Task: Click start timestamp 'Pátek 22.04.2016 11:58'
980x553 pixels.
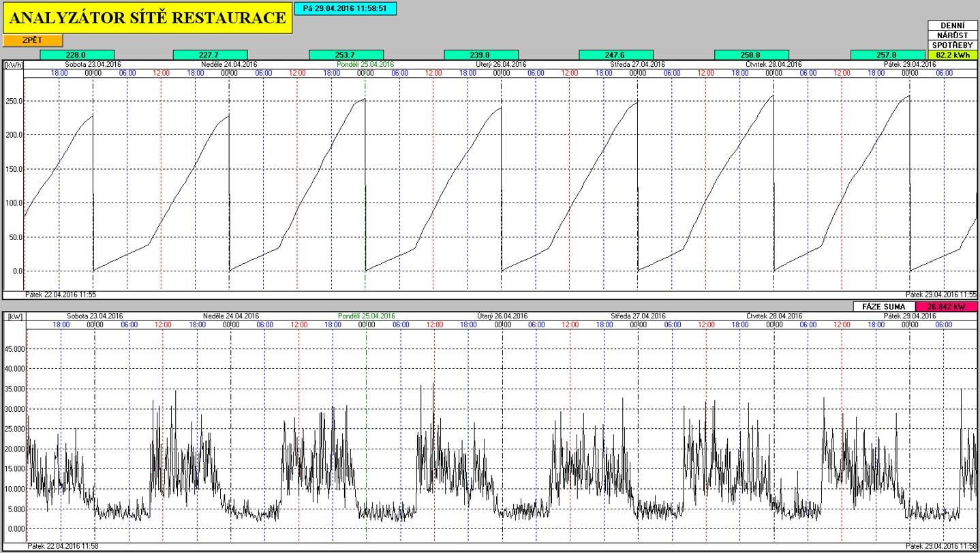Action: (63, 546)
